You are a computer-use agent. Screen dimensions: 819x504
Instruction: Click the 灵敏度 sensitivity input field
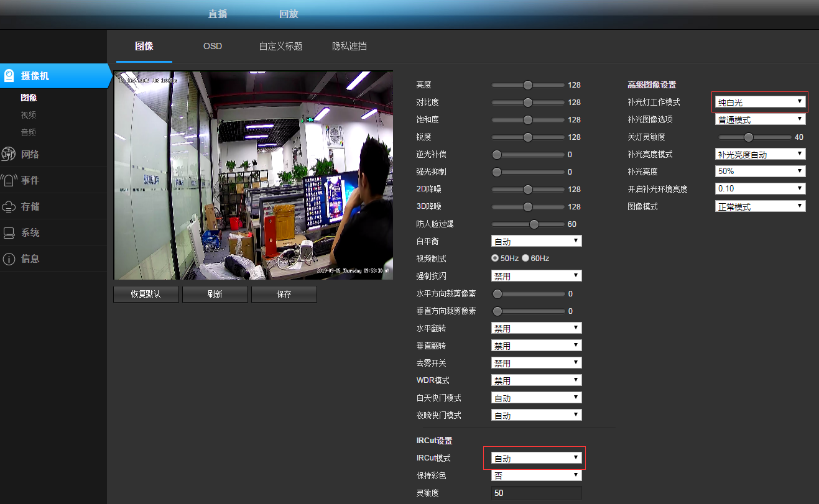click(536, 493)
